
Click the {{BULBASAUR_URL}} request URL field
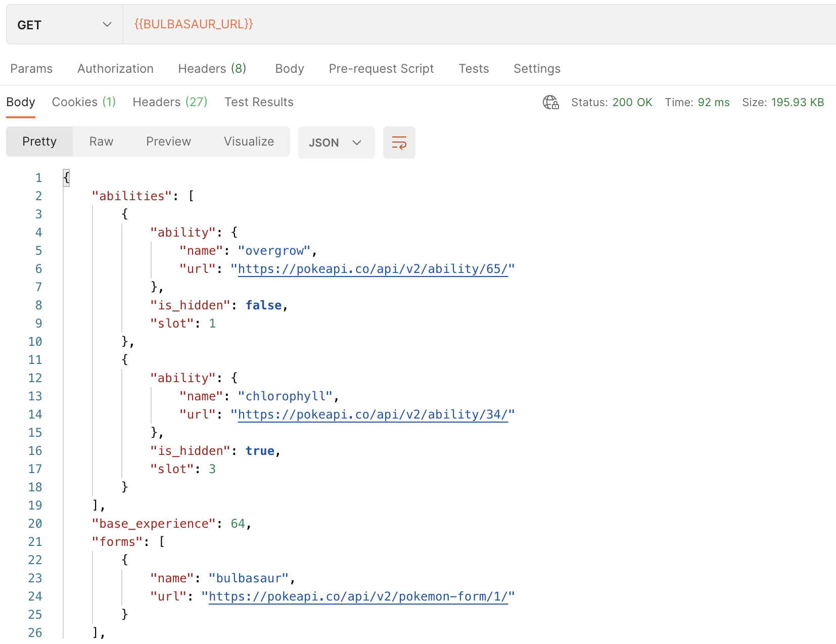(x=455, y=24)
